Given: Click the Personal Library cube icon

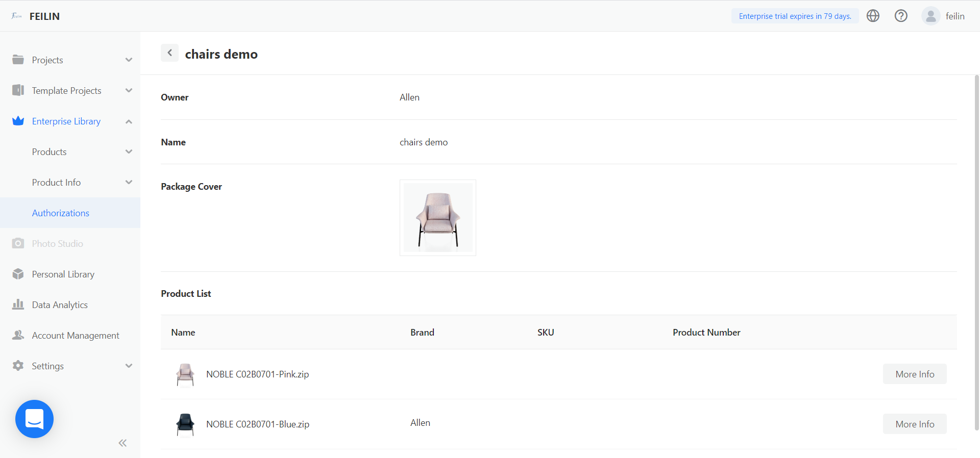Looking at the screenshot, I should (18, 274).
